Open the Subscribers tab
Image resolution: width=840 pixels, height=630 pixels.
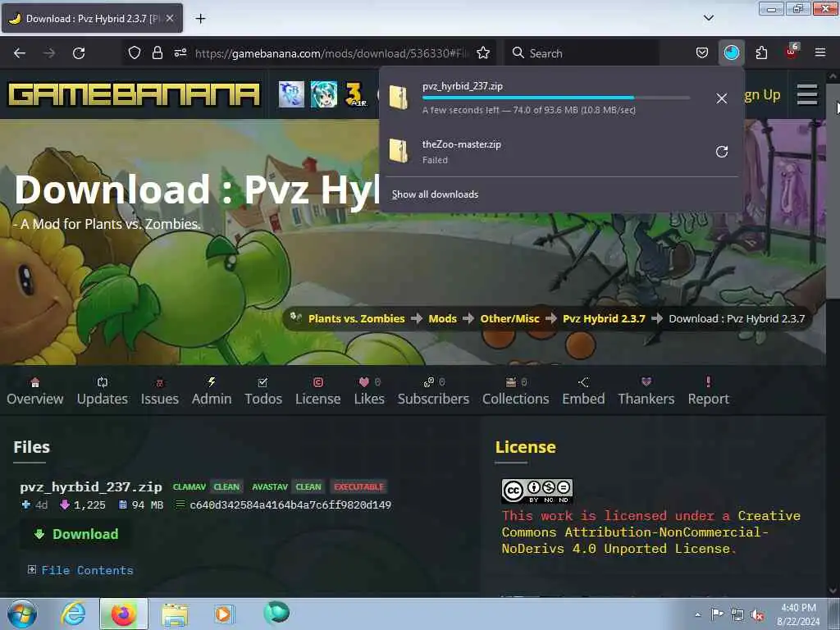pyautogui.click(x=433, y=391)
